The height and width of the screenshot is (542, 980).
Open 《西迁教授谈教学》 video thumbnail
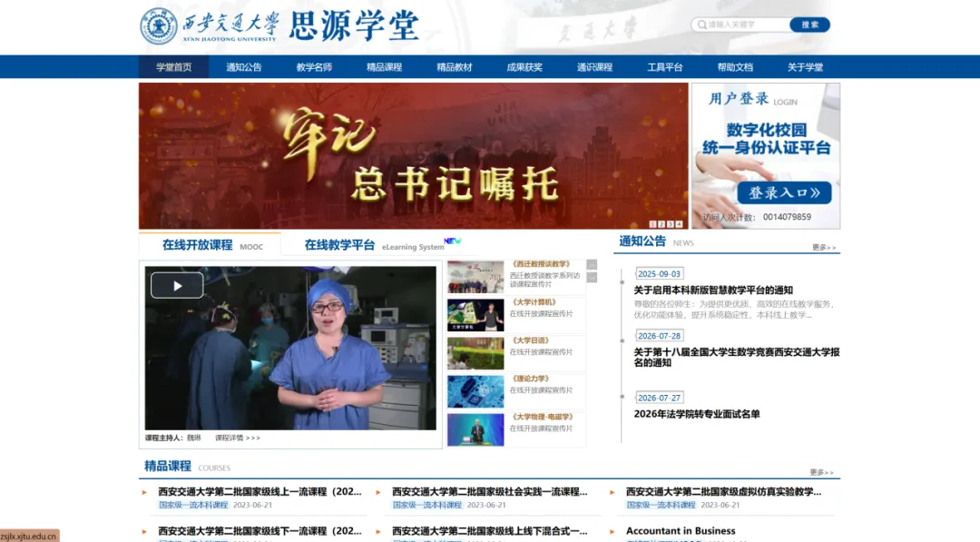[475, 277]
